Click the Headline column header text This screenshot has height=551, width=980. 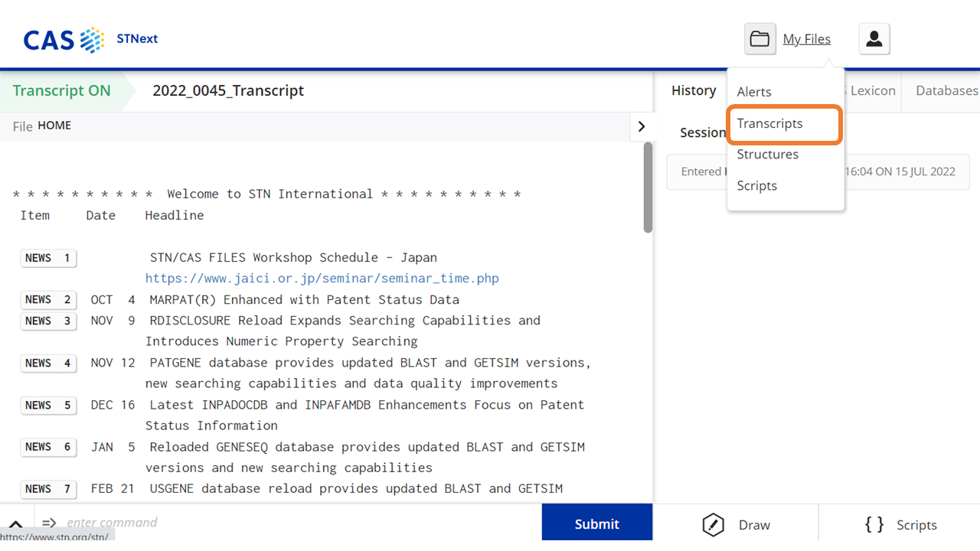point(175,216)
